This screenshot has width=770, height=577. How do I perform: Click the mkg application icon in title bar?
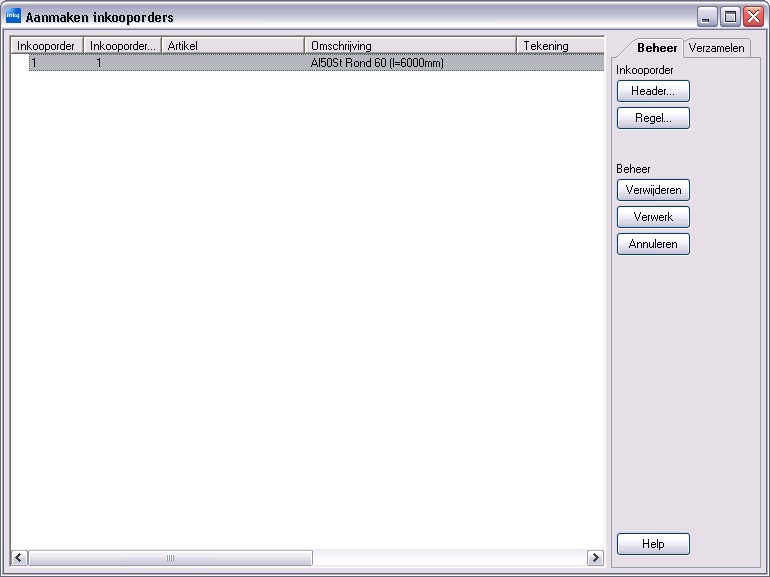pyautogui.click(x=13, y=16)
